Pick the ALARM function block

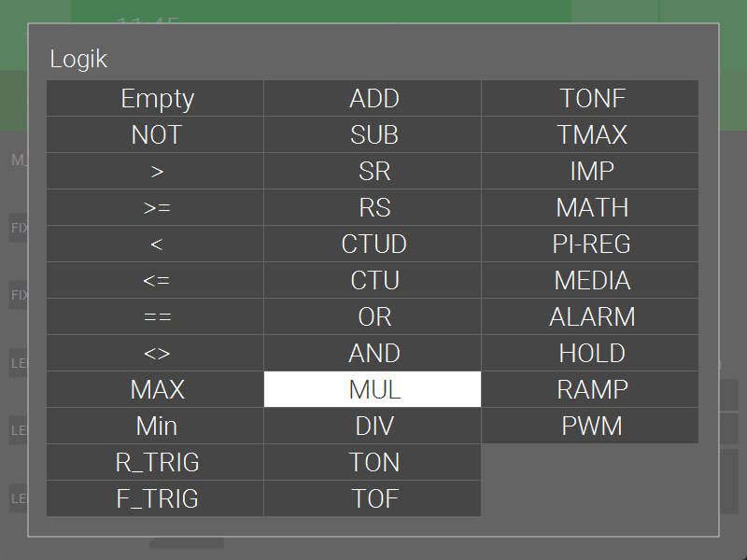[x=591, y=316]
